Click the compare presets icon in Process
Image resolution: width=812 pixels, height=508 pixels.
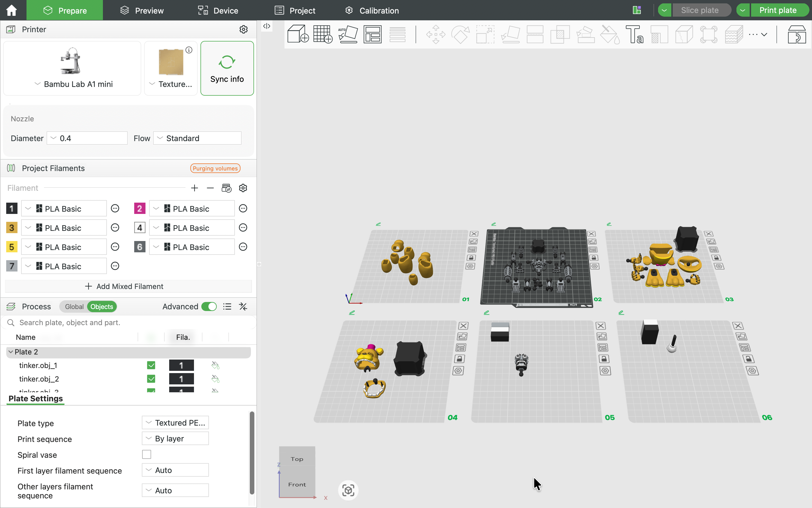pyautogui.click(x=243, y=306)
